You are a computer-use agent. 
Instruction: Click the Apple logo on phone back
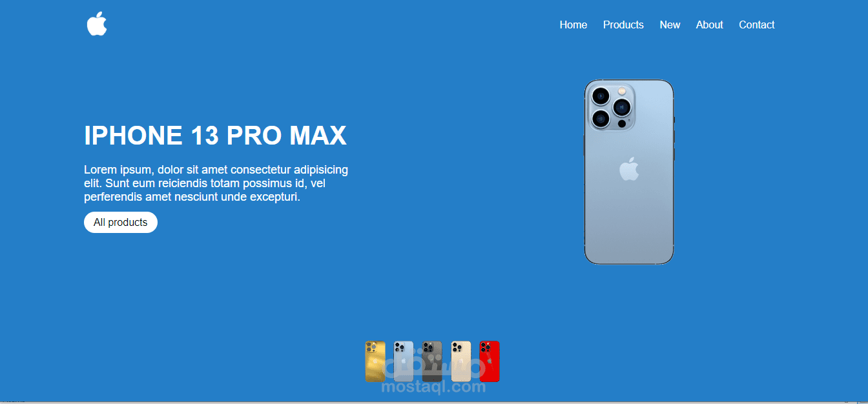(x=629, y=168)
